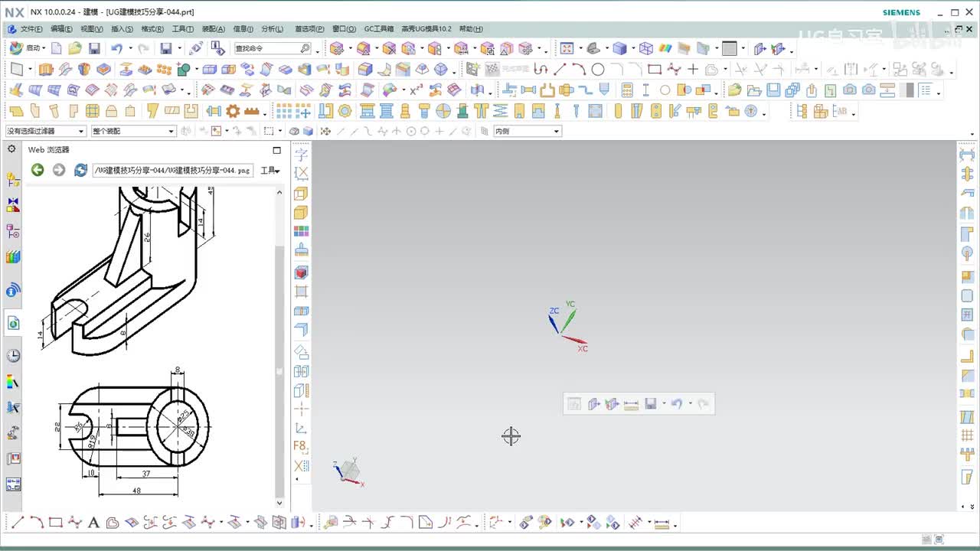Refresh the Web browser panel
Image resolution: width=980 pixels, height=551 pixels.
click(x=80, y=170)
